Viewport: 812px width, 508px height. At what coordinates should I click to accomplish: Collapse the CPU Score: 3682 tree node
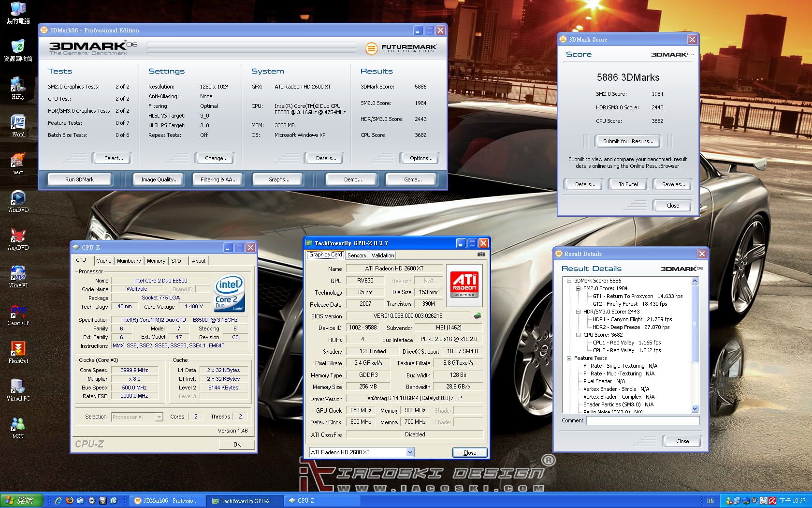tap(578, 335)
